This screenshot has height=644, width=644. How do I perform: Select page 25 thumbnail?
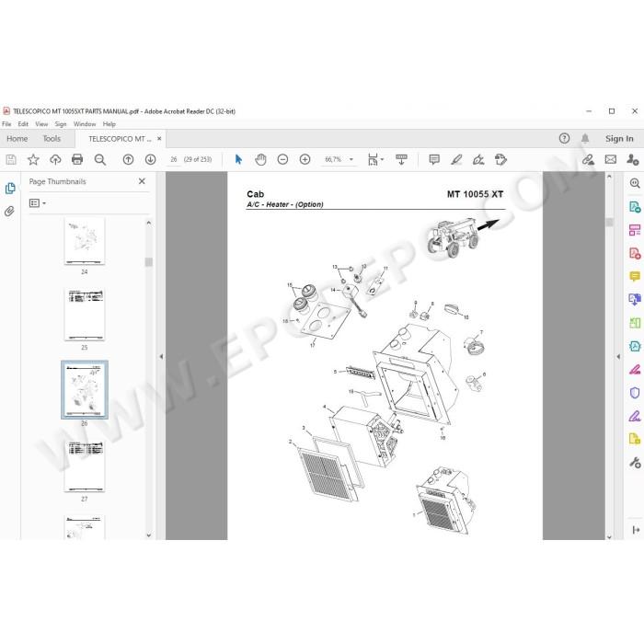click(85, 315)
